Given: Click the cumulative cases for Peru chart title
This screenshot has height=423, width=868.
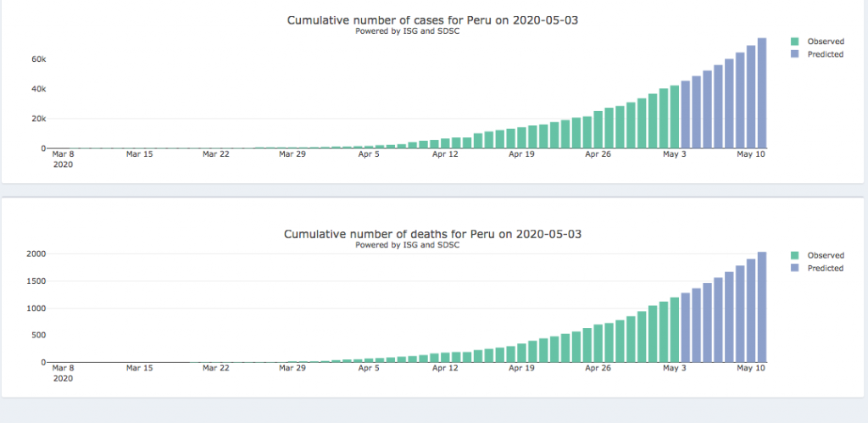Looking at the screenshot, I should tap(432, 19).
